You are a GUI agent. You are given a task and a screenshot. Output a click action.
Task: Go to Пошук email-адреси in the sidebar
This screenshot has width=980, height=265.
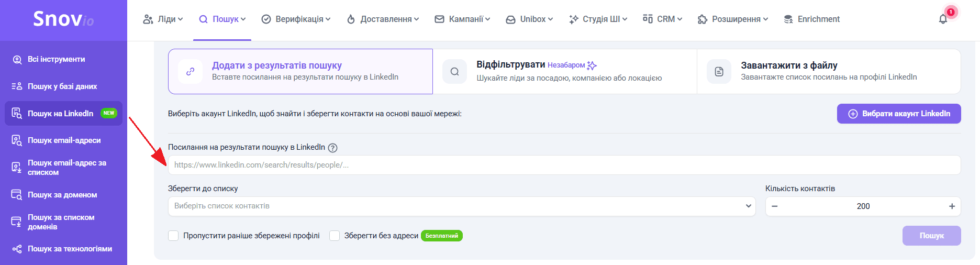point(64,140)
